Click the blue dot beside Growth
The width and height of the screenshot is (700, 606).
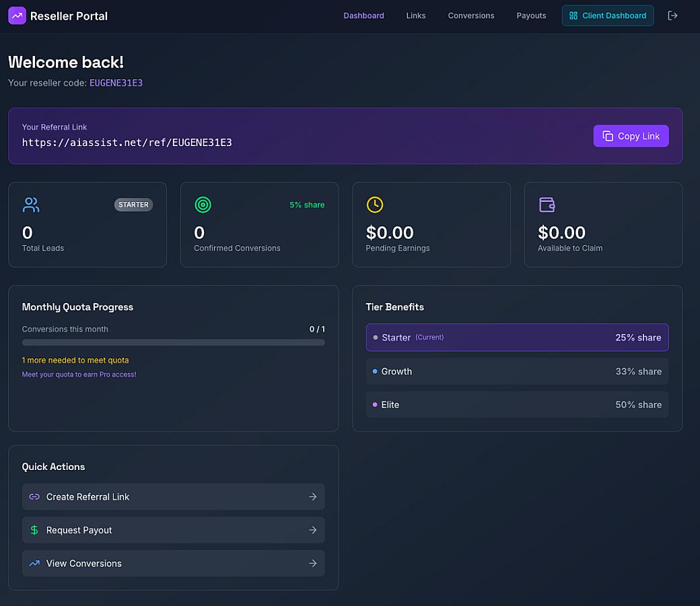coord(374,371)
